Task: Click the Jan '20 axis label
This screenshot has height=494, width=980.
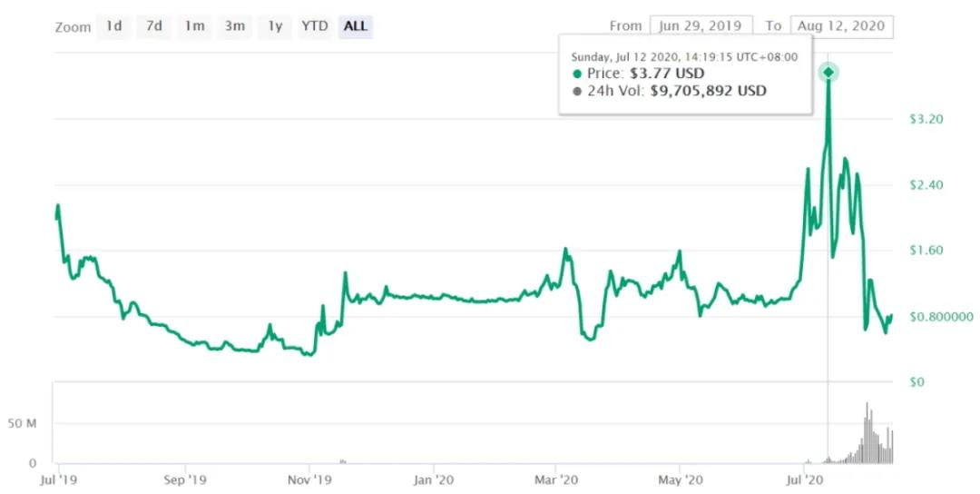Action: point(435,478)
